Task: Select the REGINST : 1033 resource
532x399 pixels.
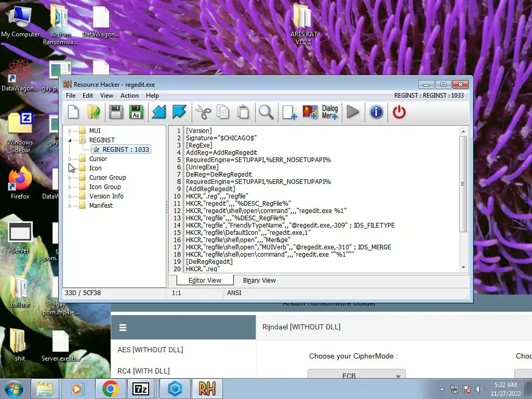Action: tap(121, 149)
